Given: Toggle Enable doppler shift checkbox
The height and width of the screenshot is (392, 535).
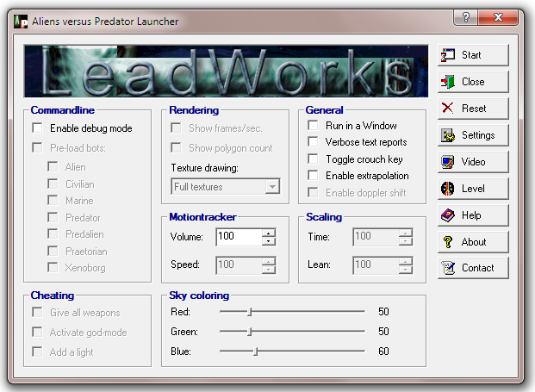Looking at the screenshot, I should [313, 192].
